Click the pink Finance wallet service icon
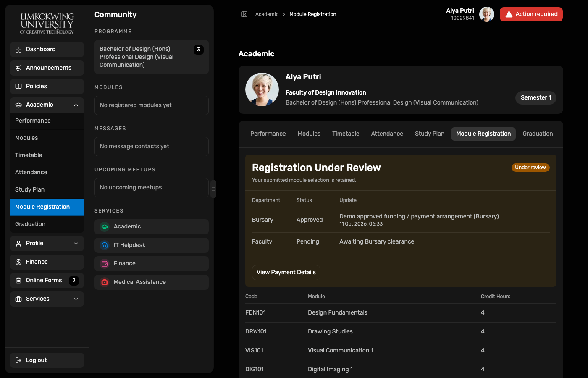 105,264
